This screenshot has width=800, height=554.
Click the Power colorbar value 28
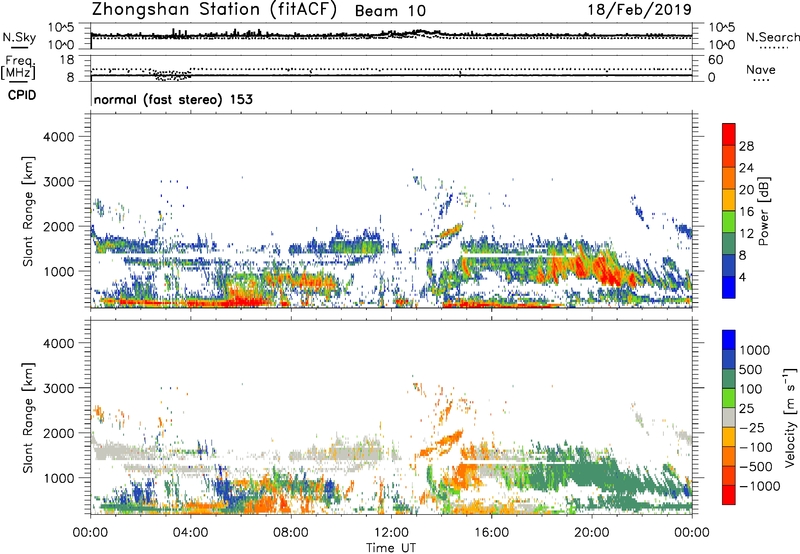[x=746, y=146]
